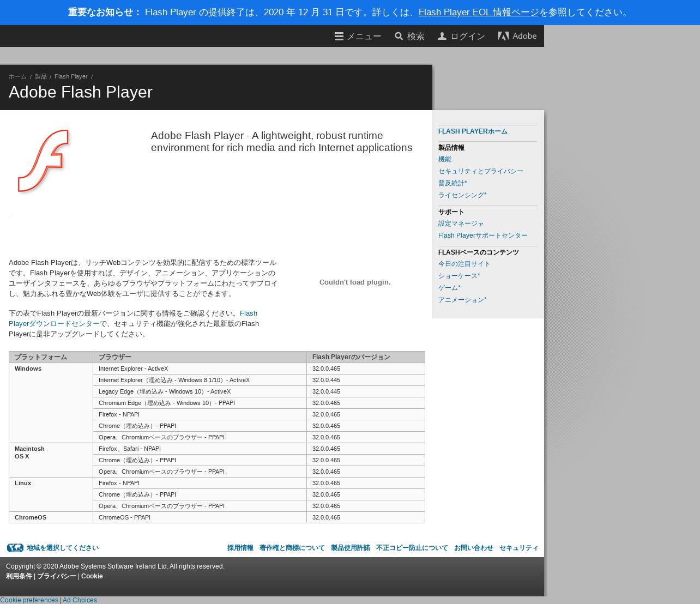Image resolution: width=700 pixels, height=604 pixels.
Task: Open 設定マネージャ sidebar link
Action: tap(461, 224)
